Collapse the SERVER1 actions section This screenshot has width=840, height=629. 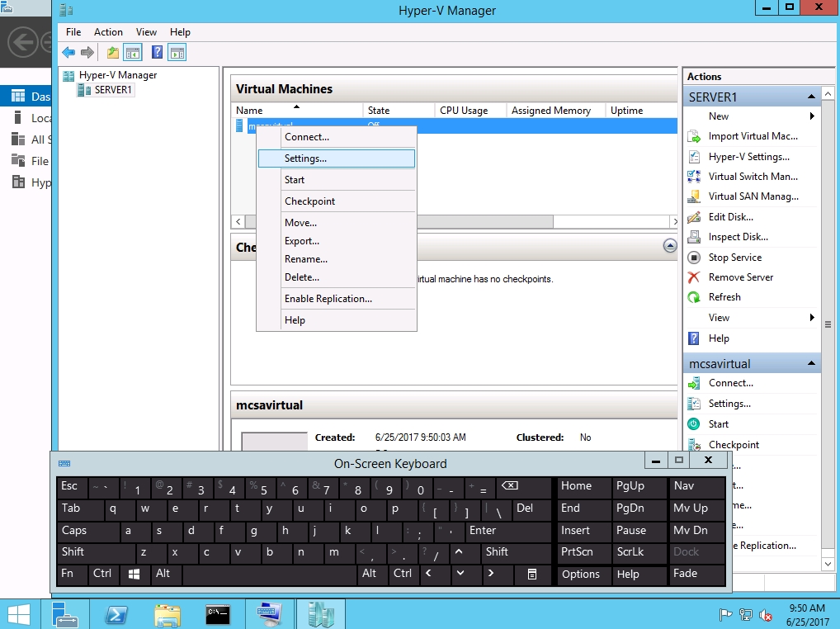pos(811,97)
